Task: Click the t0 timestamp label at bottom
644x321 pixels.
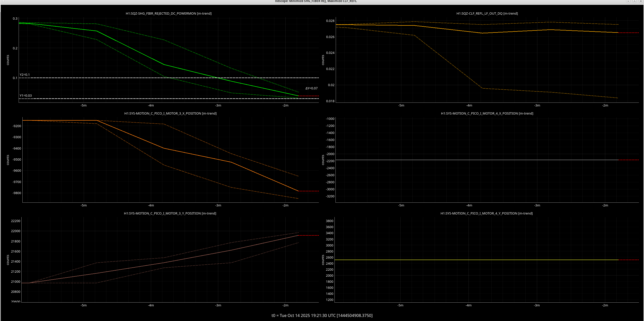Action: [322, 315]
